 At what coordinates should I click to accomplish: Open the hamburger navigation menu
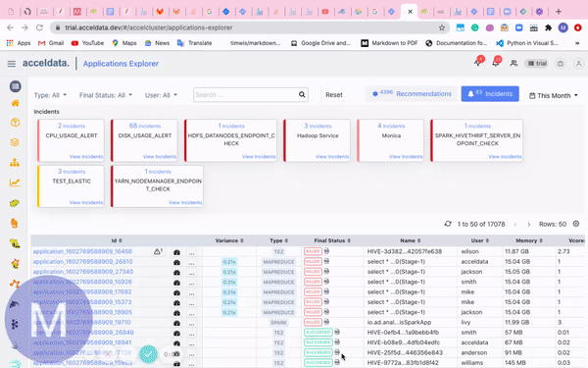11,64
